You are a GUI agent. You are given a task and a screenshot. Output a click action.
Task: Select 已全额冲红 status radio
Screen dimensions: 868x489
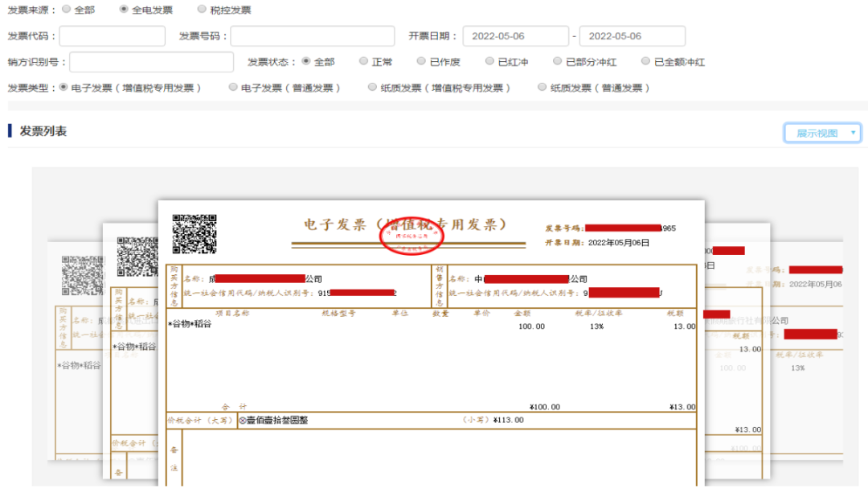point(645,61)
